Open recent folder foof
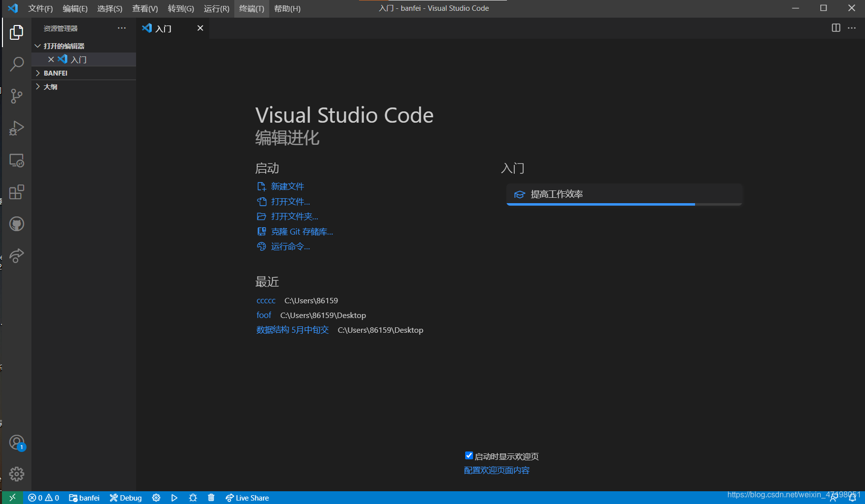865x504 pixels. pyautogui.click(x=264, y=315)
